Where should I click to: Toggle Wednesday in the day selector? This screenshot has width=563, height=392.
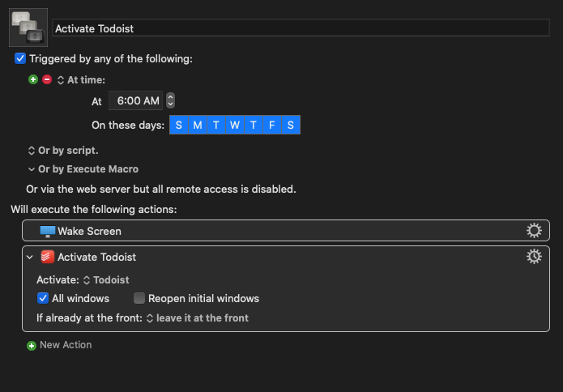235,125
